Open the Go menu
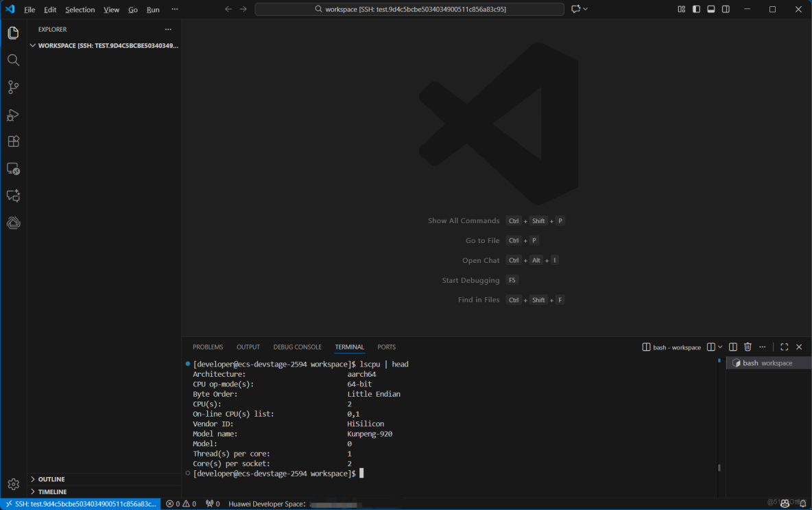The image size is (812, 510). 133,10
